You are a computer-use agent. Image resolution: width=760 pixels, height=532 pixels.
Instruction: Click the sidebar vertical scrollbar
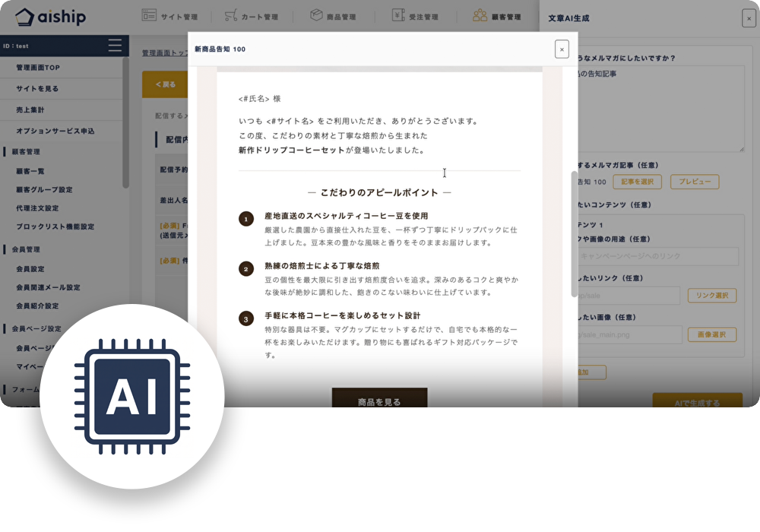point(126,122)
